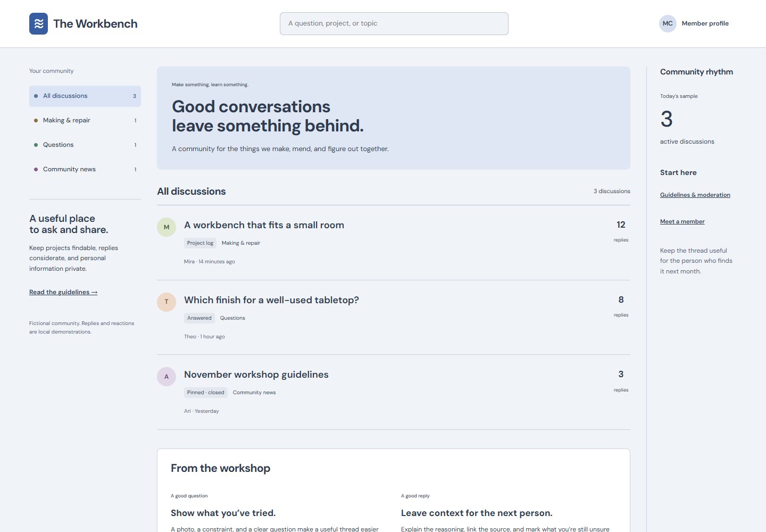
Task: Click Mira's M avatar circle
Action: pos(166,227)
